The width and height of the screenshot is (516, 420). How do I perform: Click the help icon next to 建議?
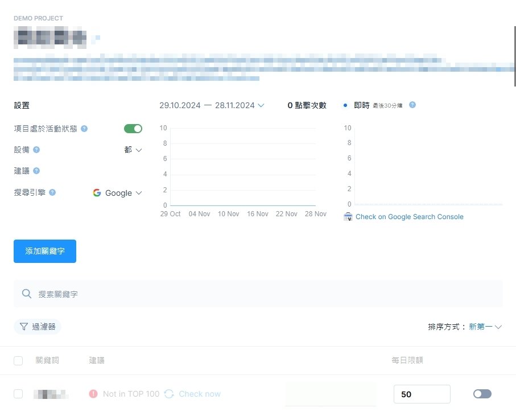37,171
